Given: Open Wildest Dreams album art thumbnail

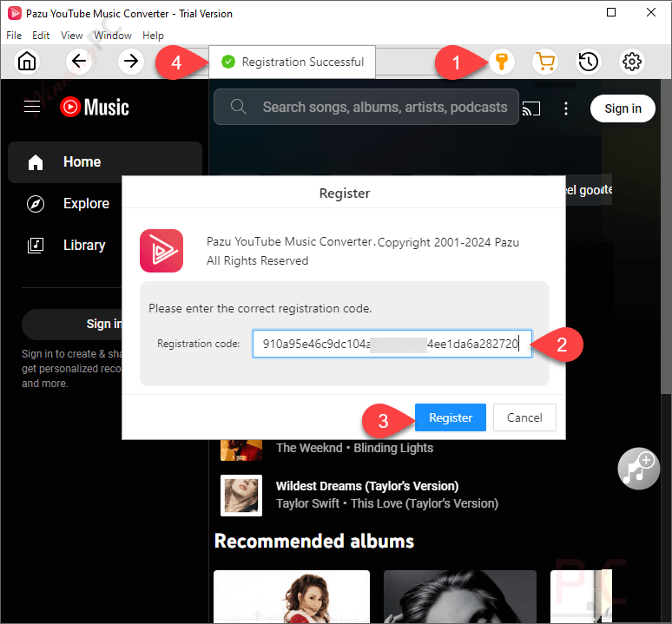Looking at the screenshot, I should click(x=241, y=495).
